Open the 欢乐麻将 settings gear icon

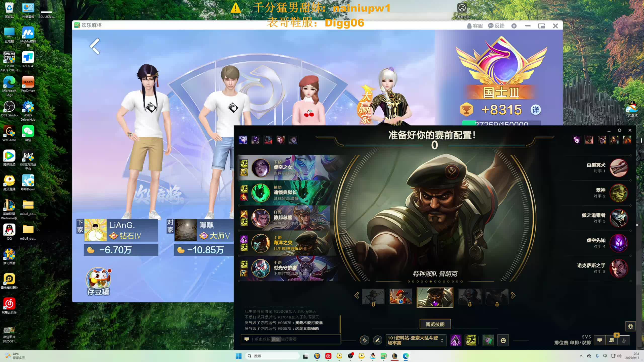(514, 26)
